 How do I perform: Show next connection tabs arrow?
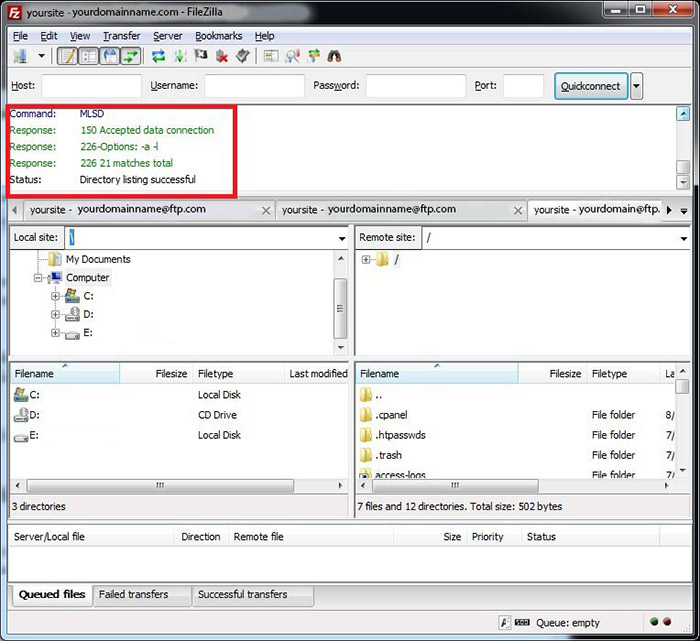669,210
